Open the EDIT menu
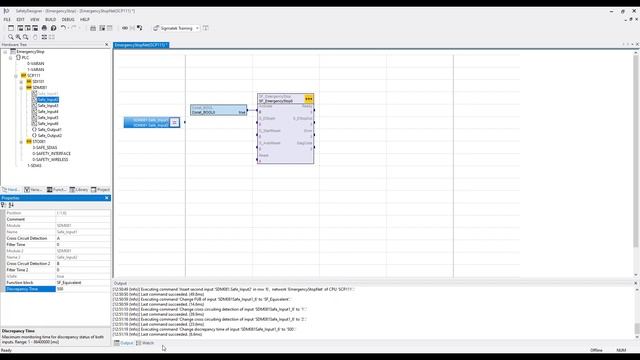This screenshot has width=640, height=360. pos(20,20)
